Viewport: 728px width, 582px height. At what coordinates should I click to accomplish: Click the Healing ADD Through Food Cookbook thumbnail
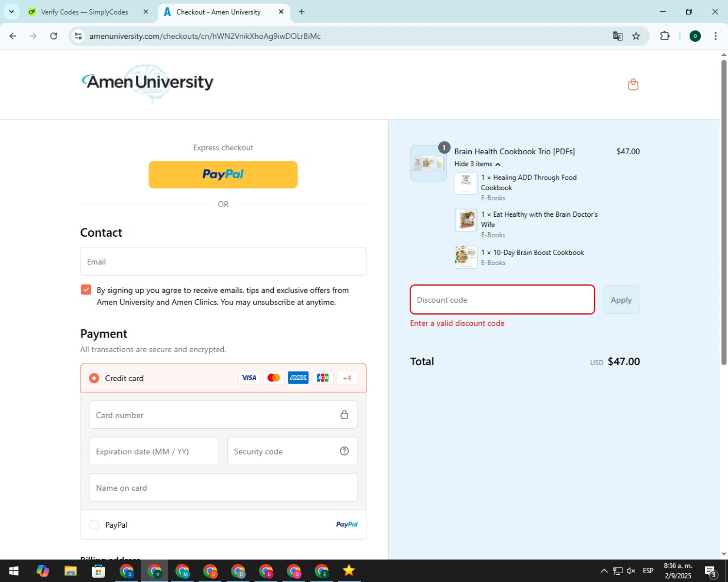tap(466, 183)
